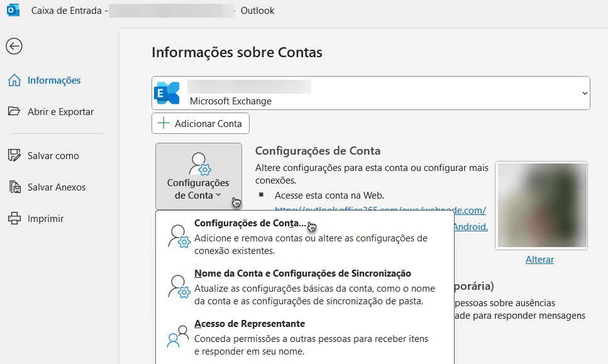Screen dimensions: 608x364
Task: Click the Informações sobre Contas heading
Action: tap(237, 52)
